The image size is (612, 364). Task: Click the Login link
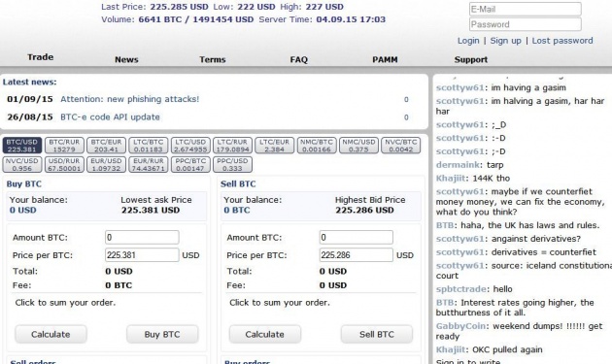click(x=468, y=41)
